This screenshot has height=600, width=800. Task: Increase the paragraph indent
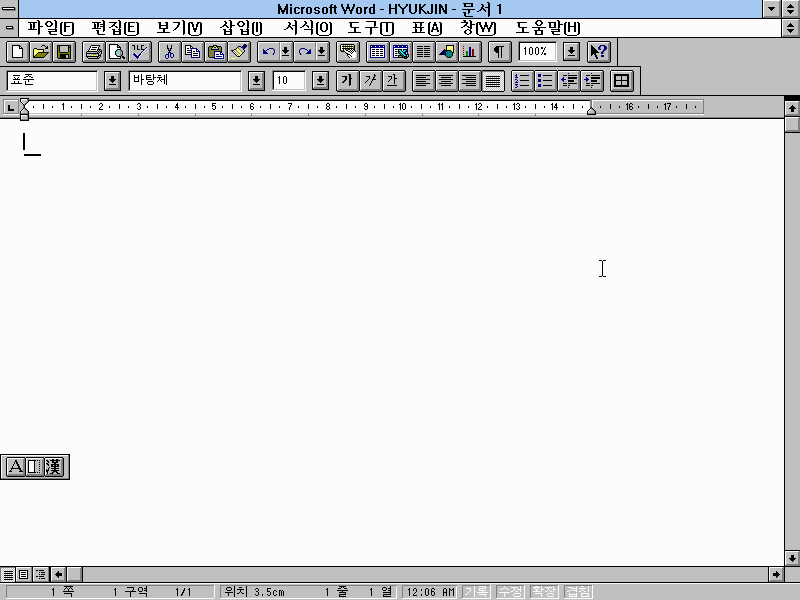[592, 81]
